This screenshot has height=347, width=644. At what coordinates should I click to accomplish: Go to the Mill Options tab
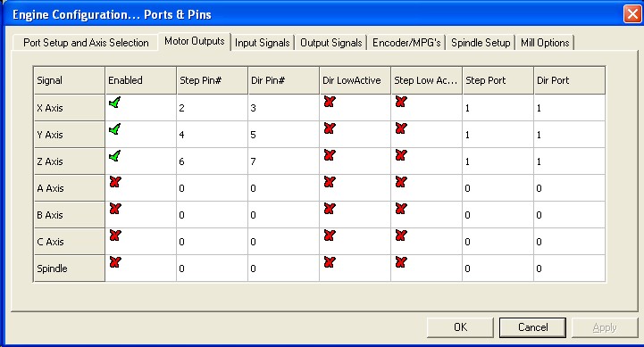545,43
